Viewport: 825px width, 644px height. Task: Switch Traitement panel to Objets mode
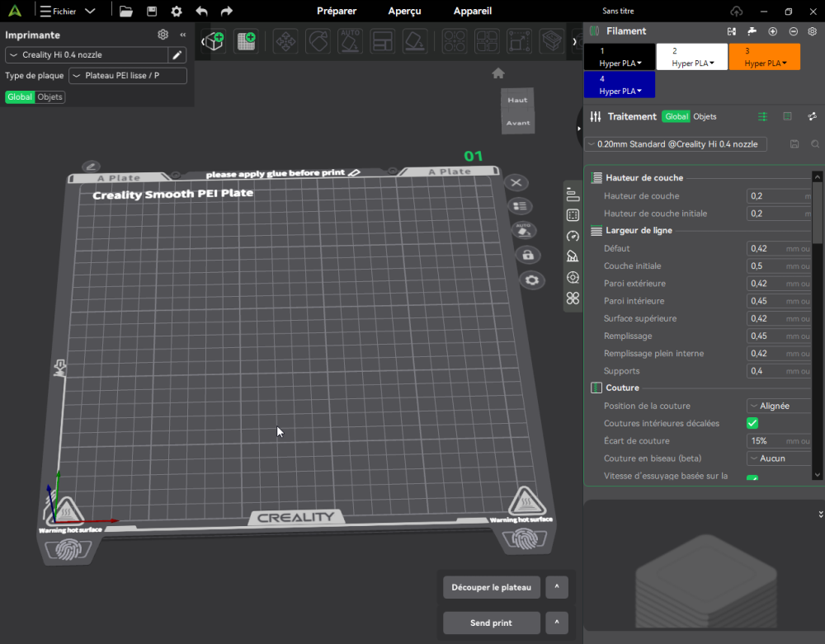pyautogui.click(x=705, y=117)
